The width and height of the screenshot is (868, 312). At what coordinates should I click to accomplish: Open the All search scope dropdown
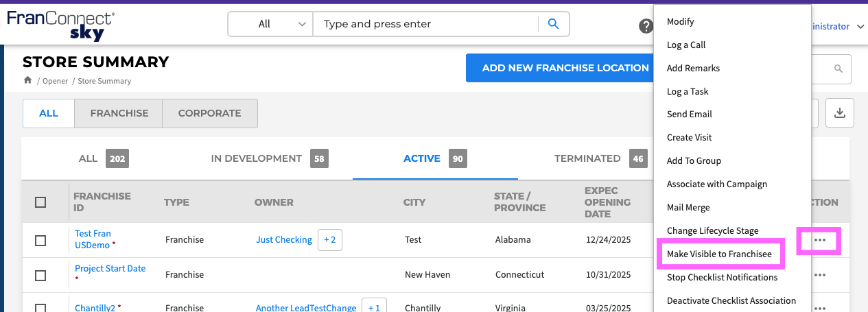tap(270, 24)
